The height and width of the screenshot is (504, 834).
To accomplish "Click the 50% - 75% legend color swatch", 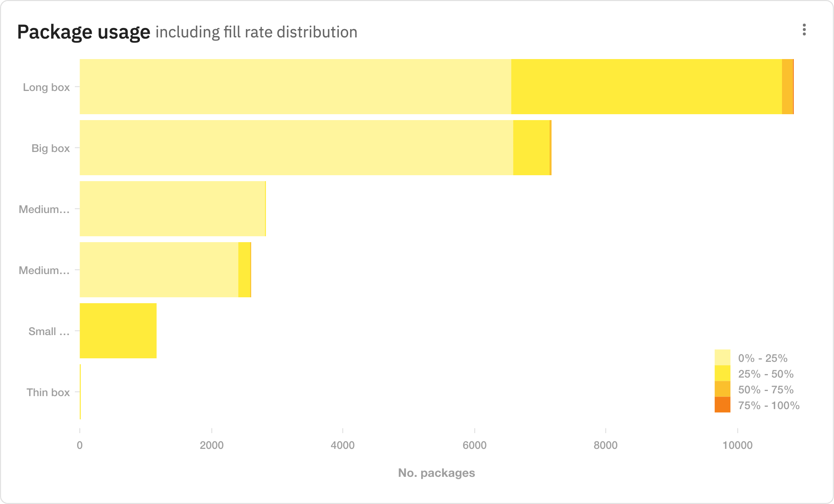I will [x=722, y=389].
